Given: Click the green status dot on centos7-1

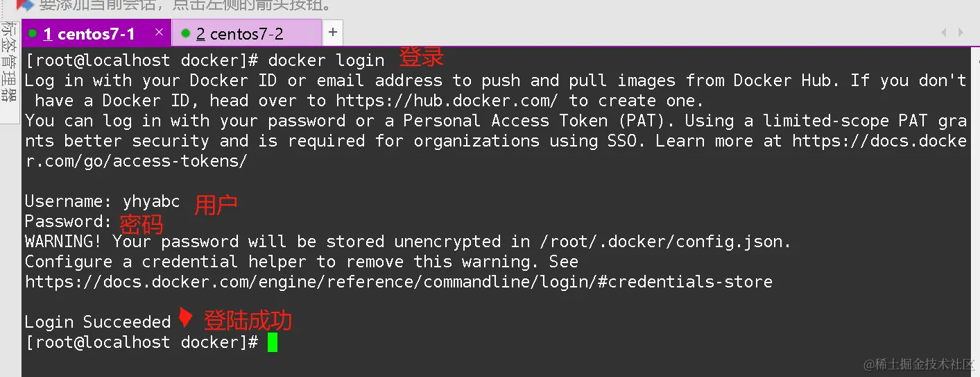Looking at the screenshot, I should [x=32, y=33].
